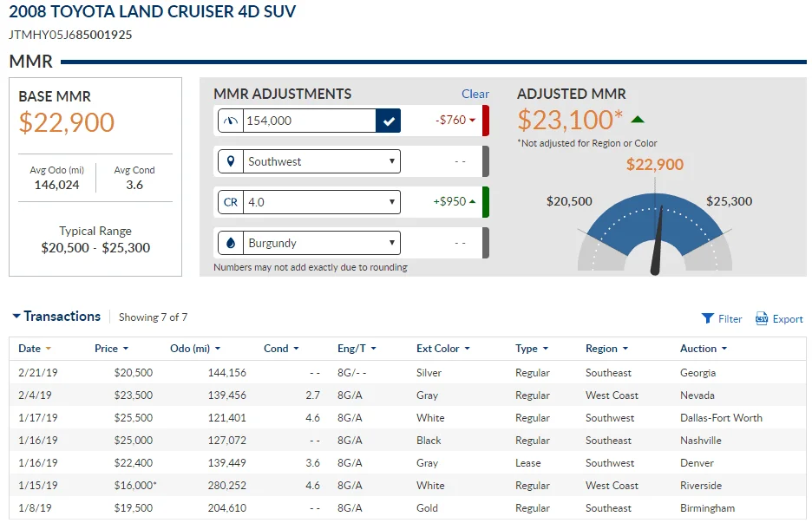Sort transactions by Type column
This screenshot has height=523, width=812.
pos(531,349)
